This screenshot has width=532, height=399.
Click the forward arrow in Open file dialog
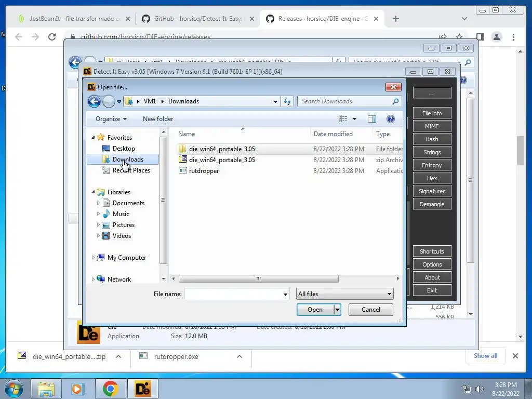point(109,101)
